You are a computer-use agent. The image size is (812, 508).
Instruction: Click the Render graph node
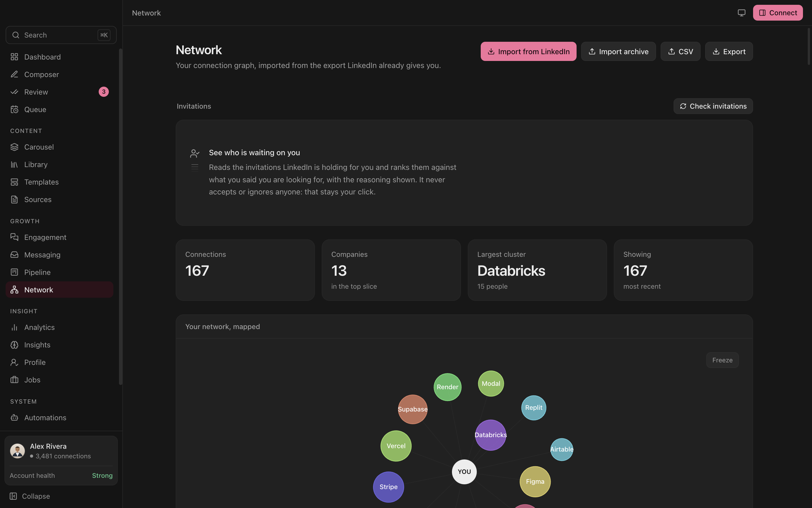coord(448,387)
